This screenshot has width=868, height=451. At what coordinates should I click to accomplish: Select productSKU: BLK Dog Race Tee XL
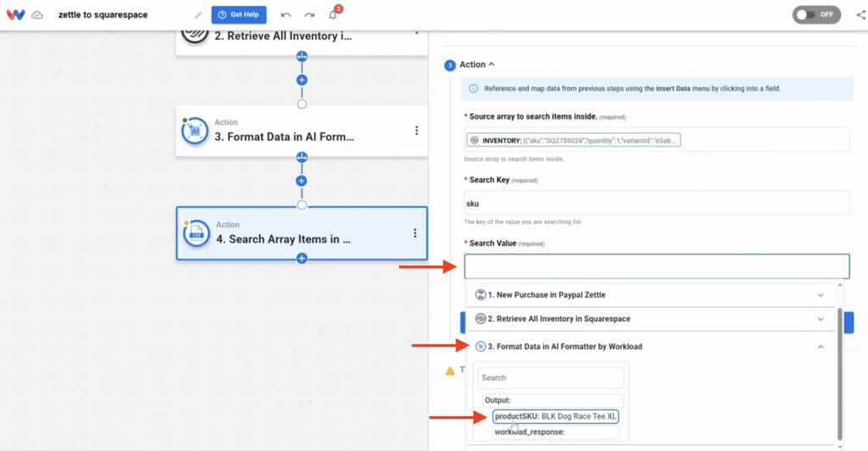pos(556,416)
